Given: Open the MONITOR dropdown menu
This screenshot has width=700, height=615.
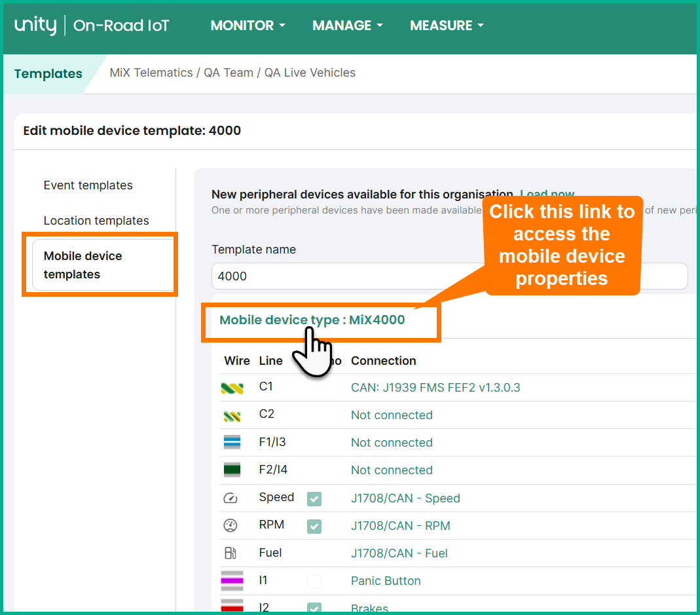Looking at the screenshot, I should tap(248, 26).
